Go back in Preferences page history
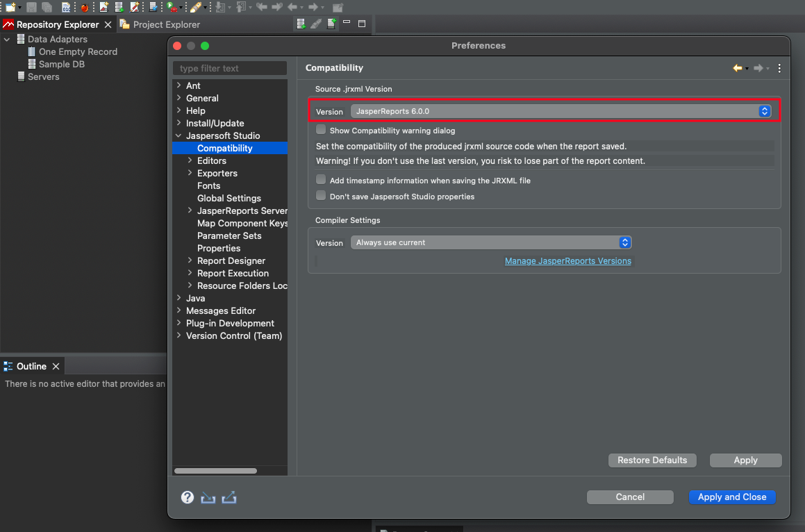The width and height of the screenshot is (805, 532). [x=737, y=68]
